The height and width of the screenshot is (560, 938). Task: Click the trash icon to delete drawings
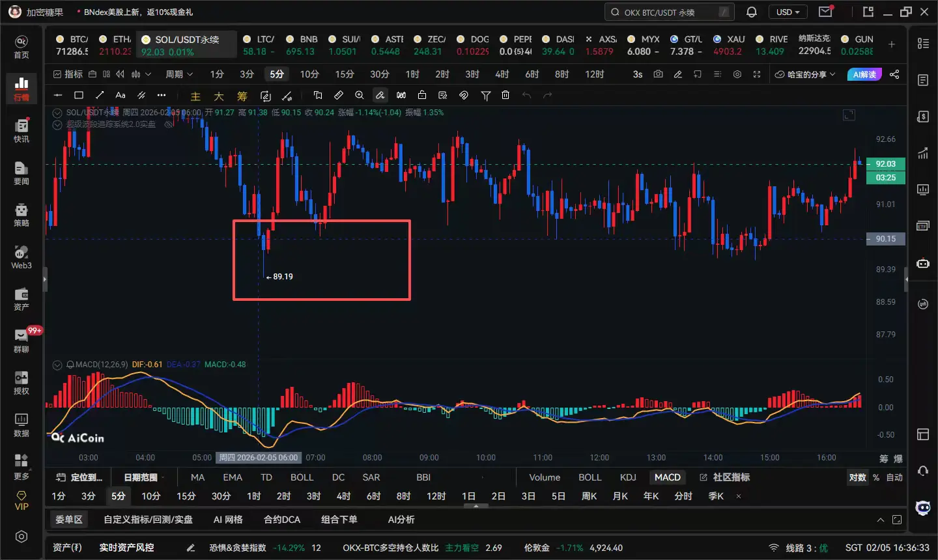point(505,95)
